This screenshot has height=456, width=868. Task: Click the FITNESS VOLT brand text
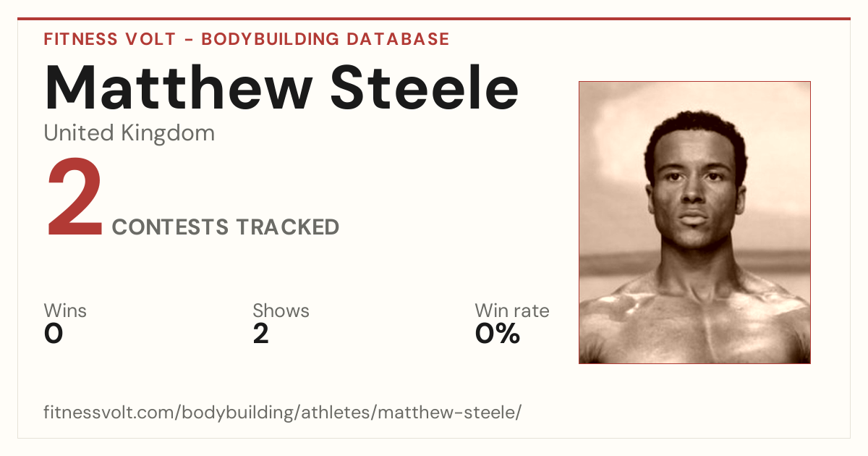tap(109, 39)
